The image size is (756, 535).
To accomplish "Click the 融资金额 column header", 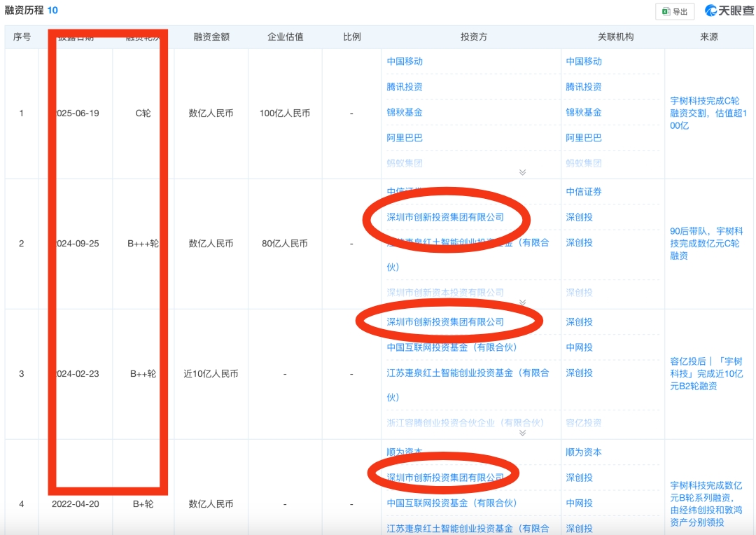I will 211,36.
